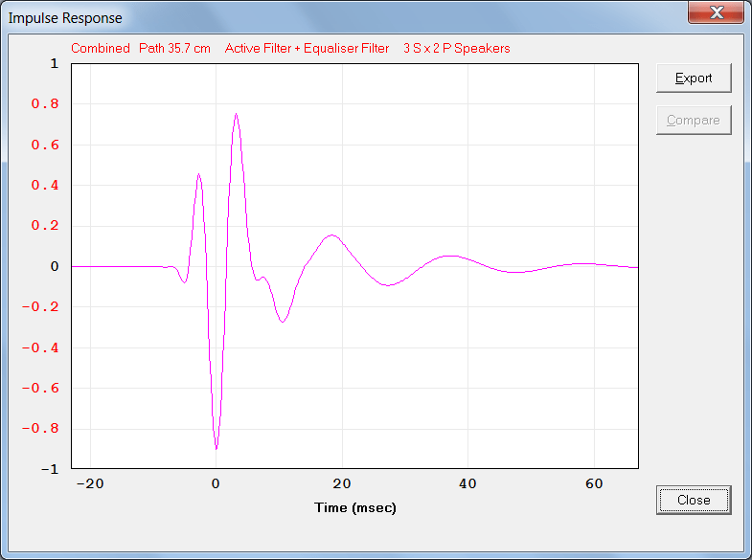Screen dimensions: 752x560
Task: Click the 'Time (msec)' axis label
Action: coord(355,507)
